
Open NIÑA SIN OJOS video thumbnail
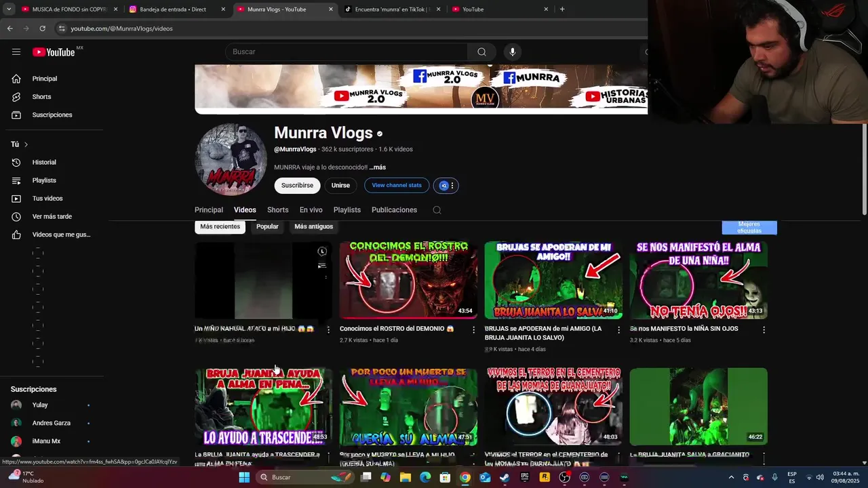coord(698,280)
